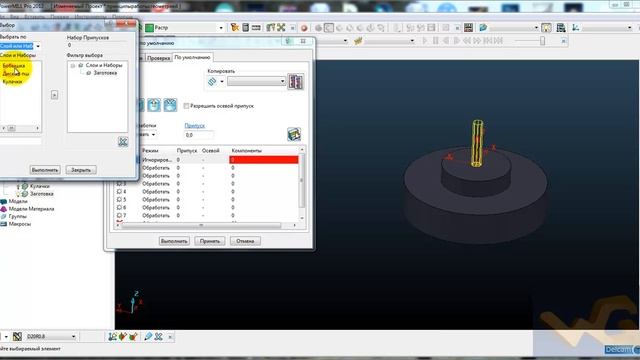
Task: Click the yellow tool icon in the simulation toolbar
Action: (358, 41)
